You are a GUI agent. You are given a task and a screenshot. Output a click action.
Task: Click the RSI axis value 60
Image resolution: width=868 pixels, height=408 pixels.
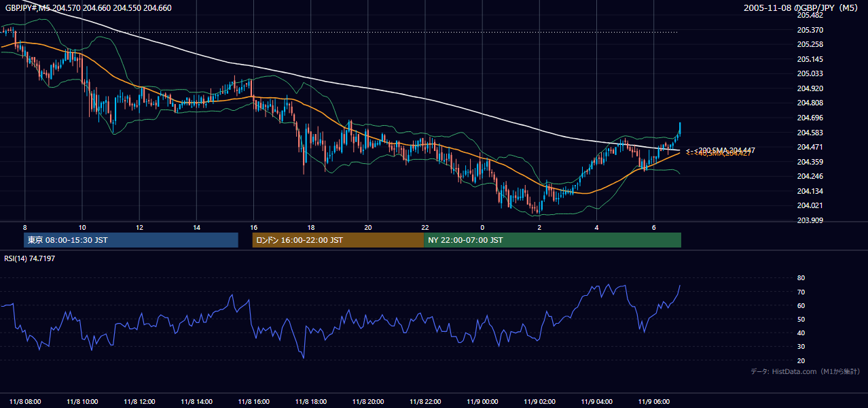pyautogui.click(x=801, y=305)
